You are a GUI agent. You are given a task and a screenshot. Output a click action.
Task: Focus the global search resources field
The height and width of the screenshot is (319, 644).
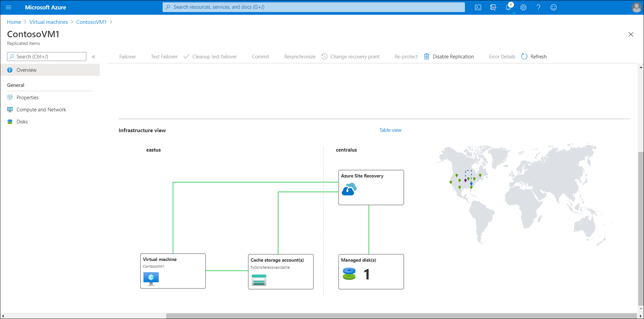tap(314, 7)
